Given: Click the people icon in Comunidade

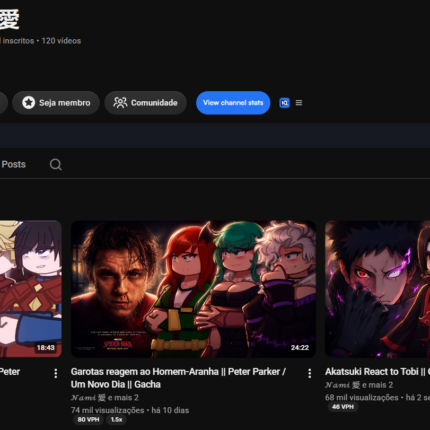Looking at the screenshot, I should tap(120, 103).
